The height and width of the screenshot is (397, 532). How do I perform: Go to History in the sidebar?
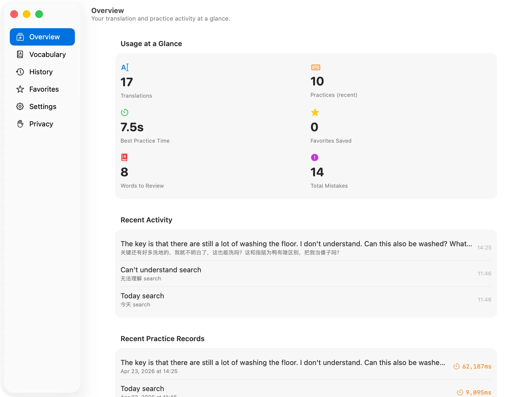click(42, 72)
